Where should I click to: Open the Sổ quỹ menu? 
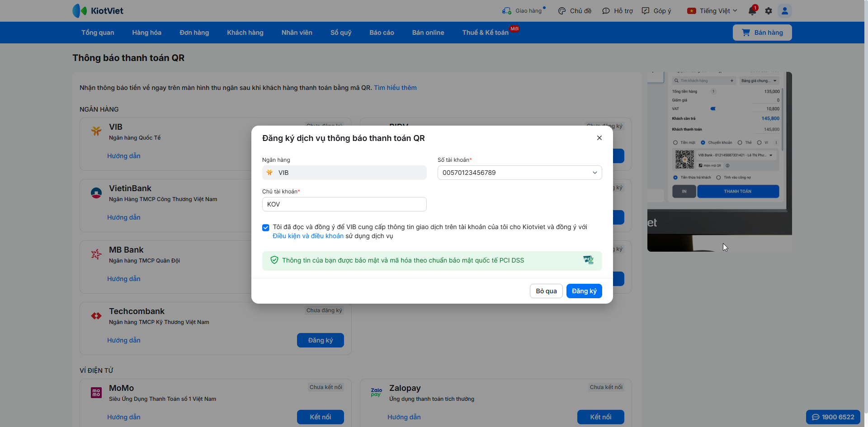[x=341, y=33]
